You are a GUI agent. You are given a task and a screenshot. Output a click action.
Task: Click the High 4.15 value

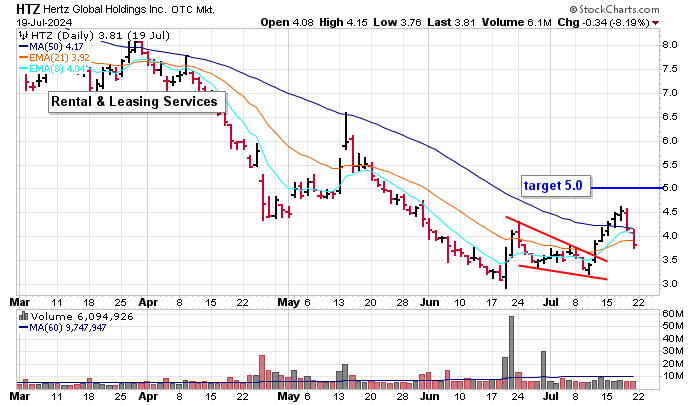click(343, 22)
